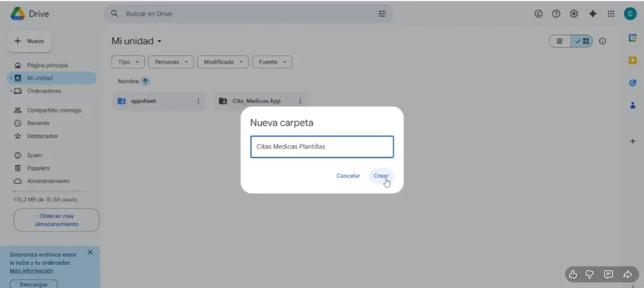644x288 pixels.
Task: Click the Descargar button
Action: (x=34, y=284)
